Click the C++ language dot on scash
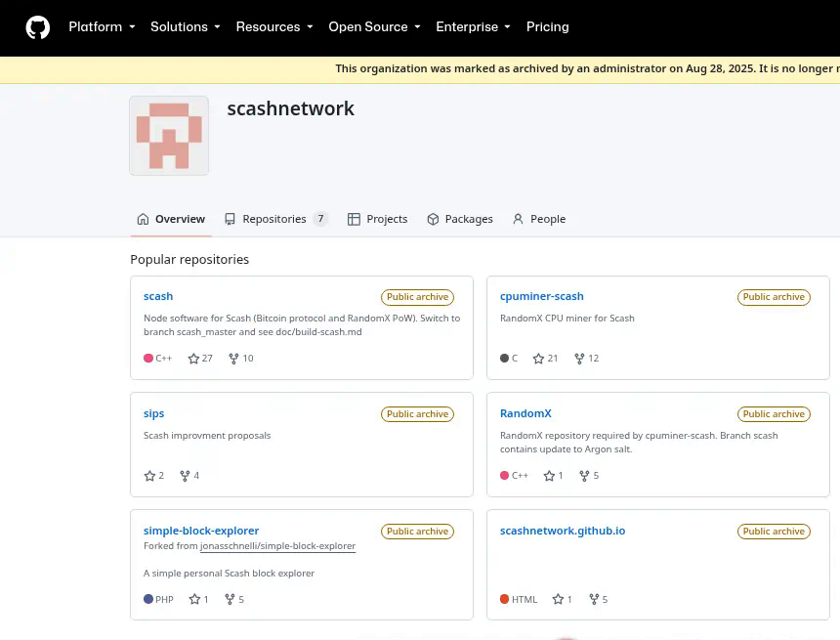This screenshot has height=640, width=840. pyautogui.click(x=148, y=358)
